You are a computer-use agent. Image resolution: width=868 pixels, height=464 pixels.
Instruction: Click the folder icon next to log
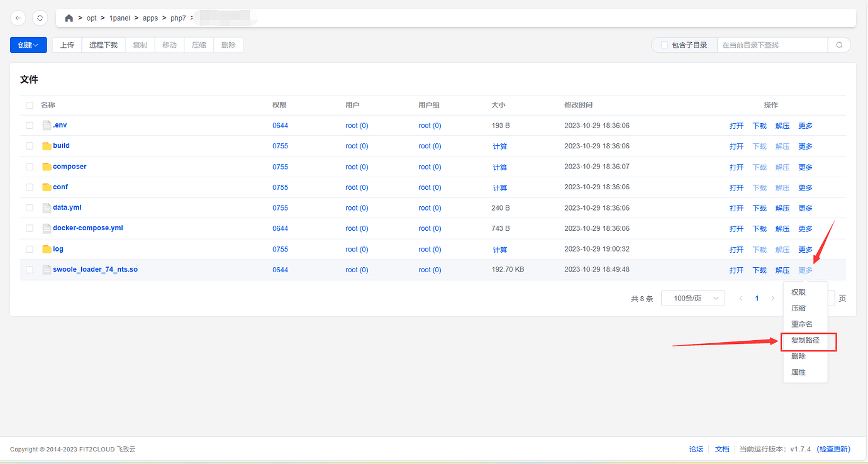[47, 249]
